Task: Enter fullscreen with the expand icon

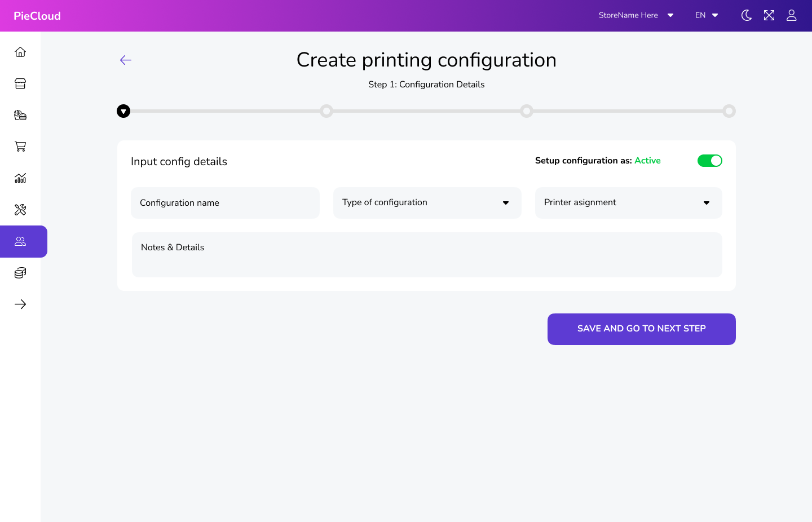Action: pyautogui.click(x=769, y=16)
